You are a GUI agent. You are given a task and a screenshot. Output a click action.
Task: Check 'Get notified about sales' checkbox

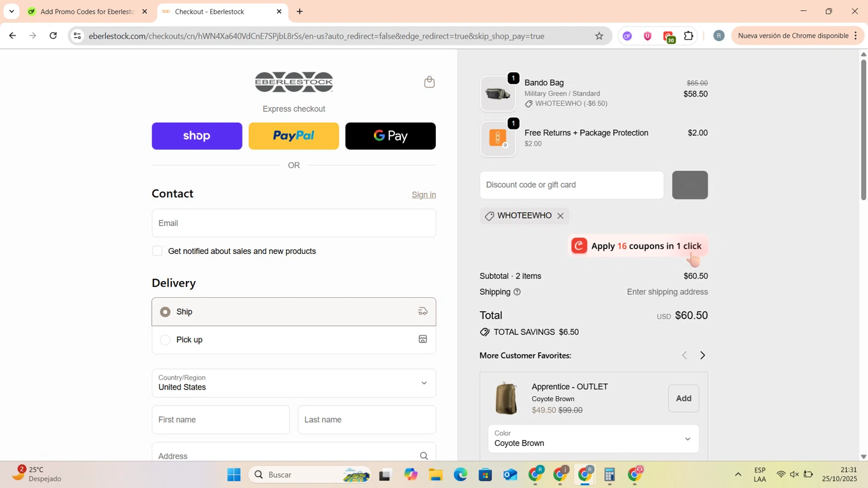pyautogui.click(x=157, y=251)
